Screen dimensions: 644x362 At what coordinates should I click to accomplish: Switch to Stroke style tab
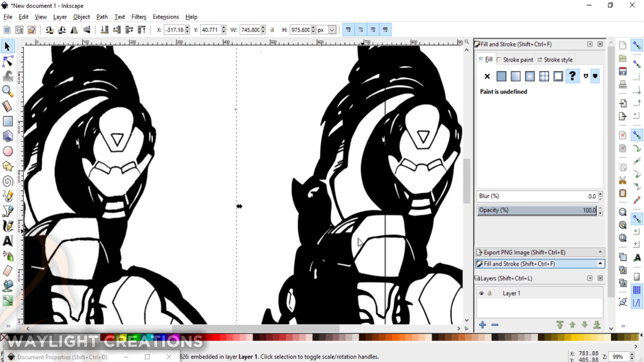pos(555,60)
